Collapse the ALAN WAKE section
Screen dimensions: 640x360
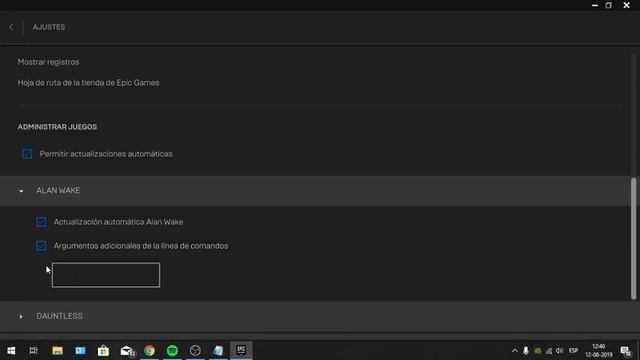click(21, 191)
